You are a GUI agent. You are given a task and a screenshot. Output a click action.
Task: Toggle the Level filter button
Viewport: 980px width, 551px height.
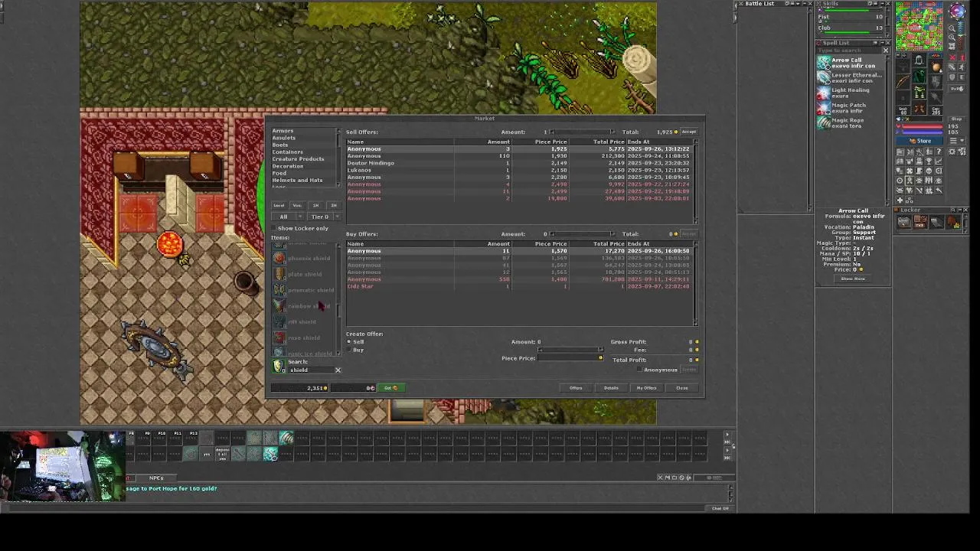point(279,205)
